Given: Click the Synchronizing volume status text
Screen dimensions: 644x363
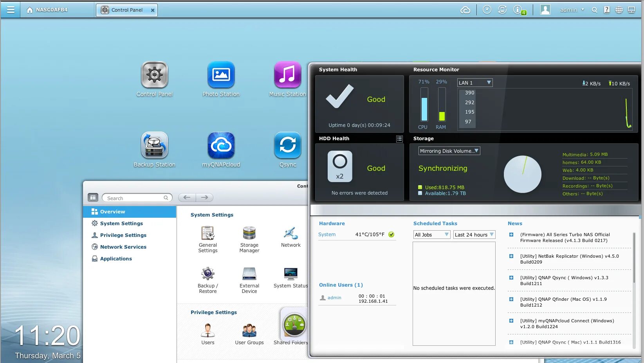Looking at the screenshot, I should tap(443, 168).
